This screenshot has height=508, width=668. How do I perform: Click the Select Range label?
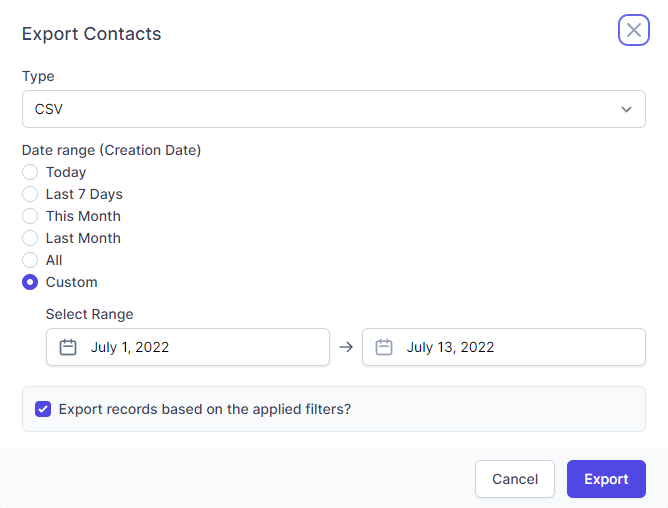click(90, 314)
